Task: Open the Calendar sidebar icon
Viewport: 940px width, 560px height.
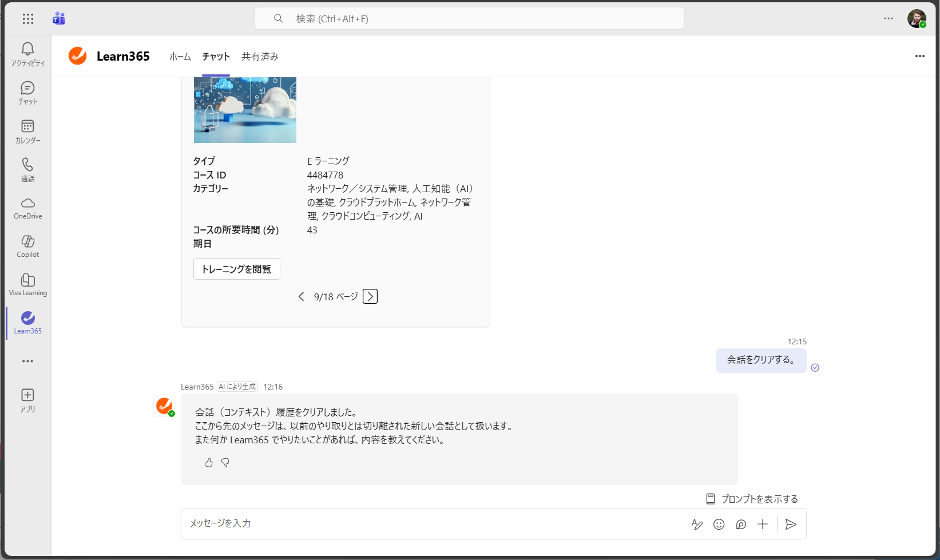Action: click(27, 131)
